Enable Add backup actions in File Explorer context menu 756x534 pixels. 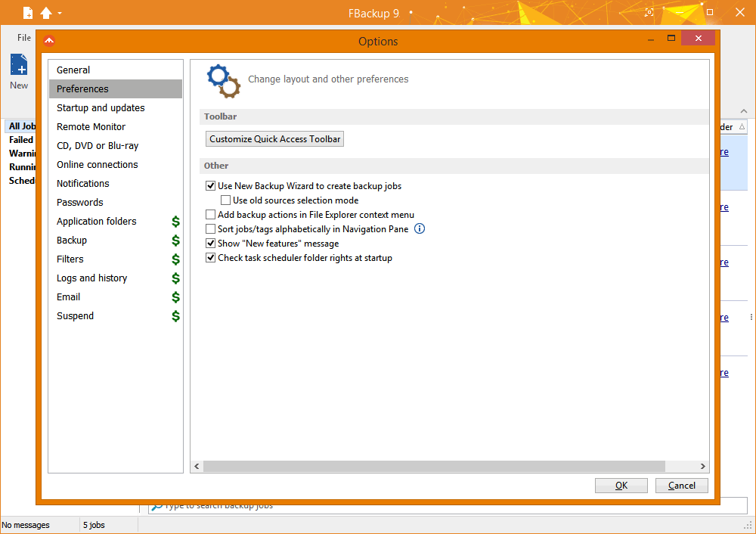211,215
